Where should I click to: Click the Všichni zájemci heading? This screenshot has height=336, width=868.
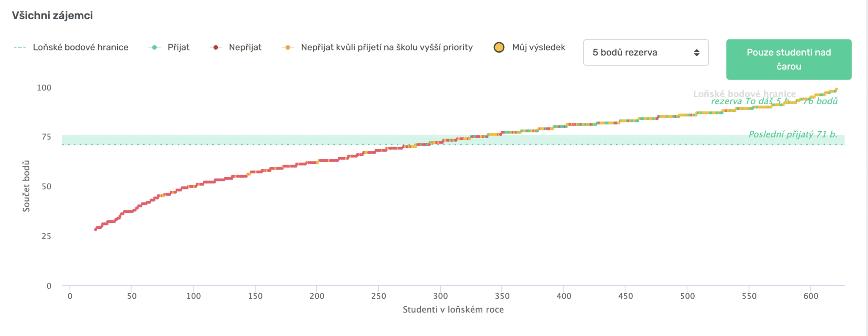[x=52, y=16]
